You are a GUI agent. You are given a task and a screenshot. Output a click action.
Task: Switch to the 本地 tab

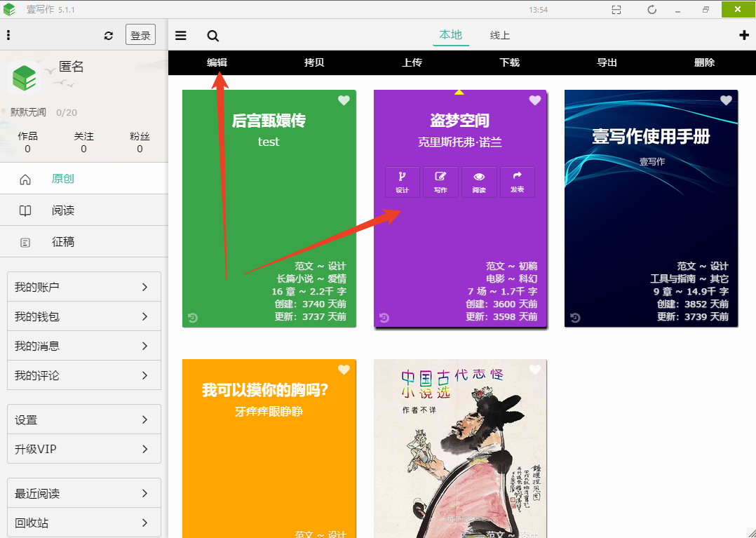click(x=451, y=34)
